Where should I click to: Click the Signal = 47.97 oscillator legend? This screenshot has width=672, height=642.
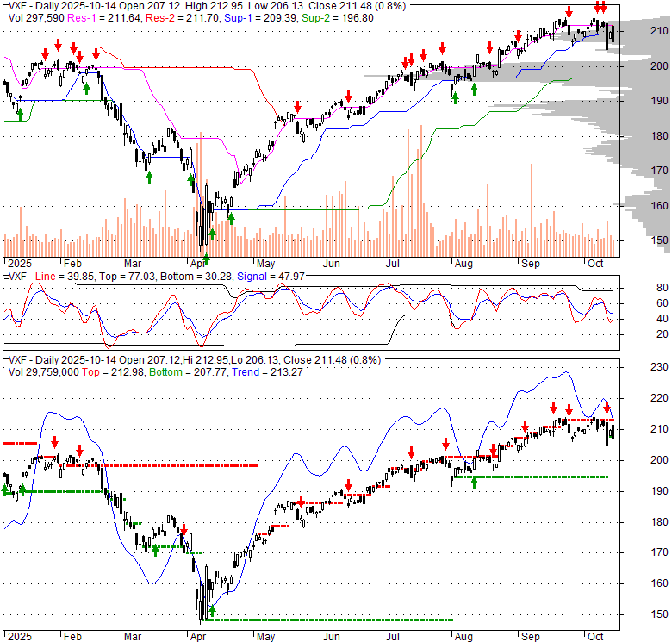pyautogui.click(x=271, y=277)
